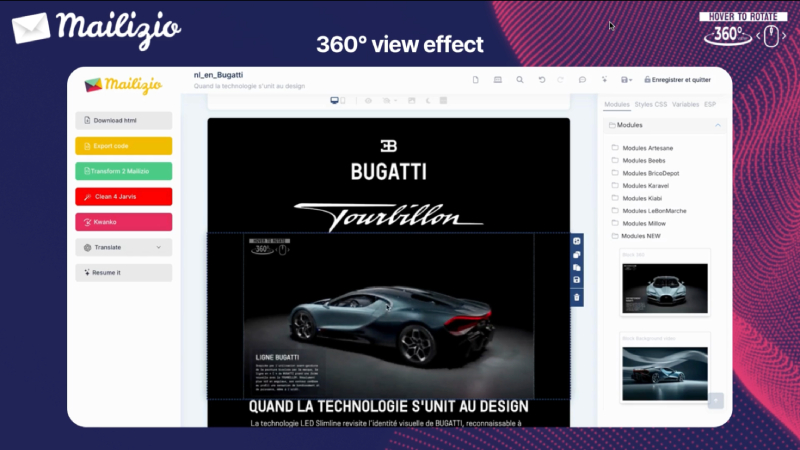Click the 360° car image in email canvas
This screenshot has width=800, height=450.
(x=389, y=316)
